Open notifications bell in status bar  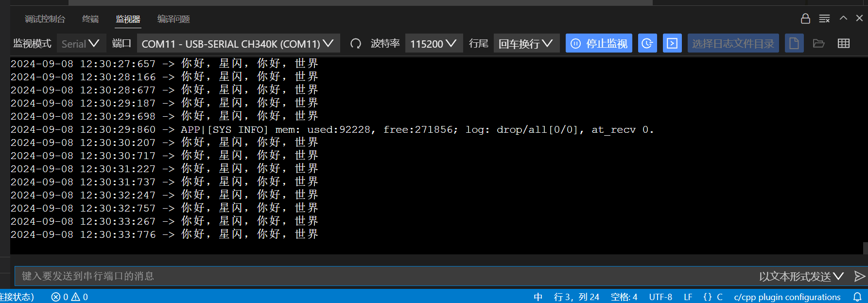click(857, 297)
